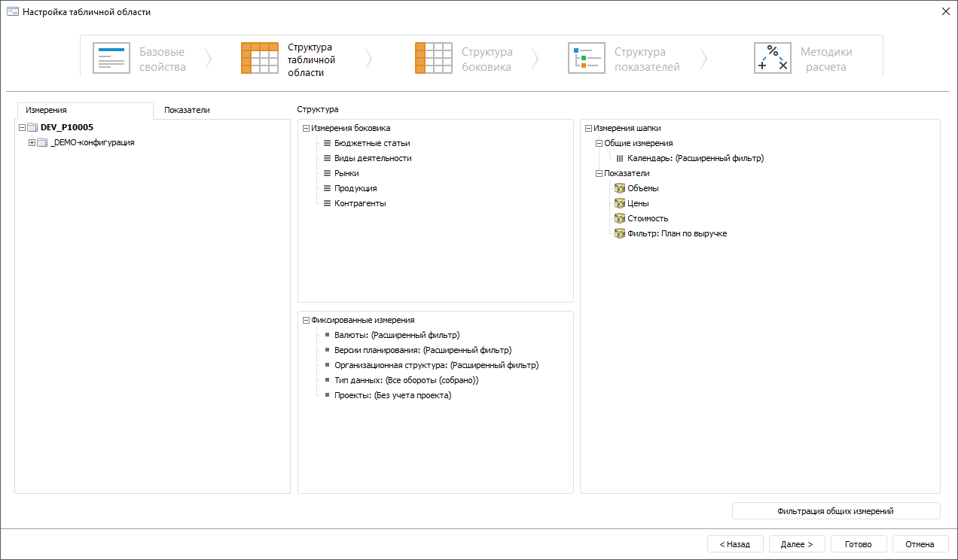Click the Структура показателей step icon
Screen dimensions: 958x560
coord(587,58)
